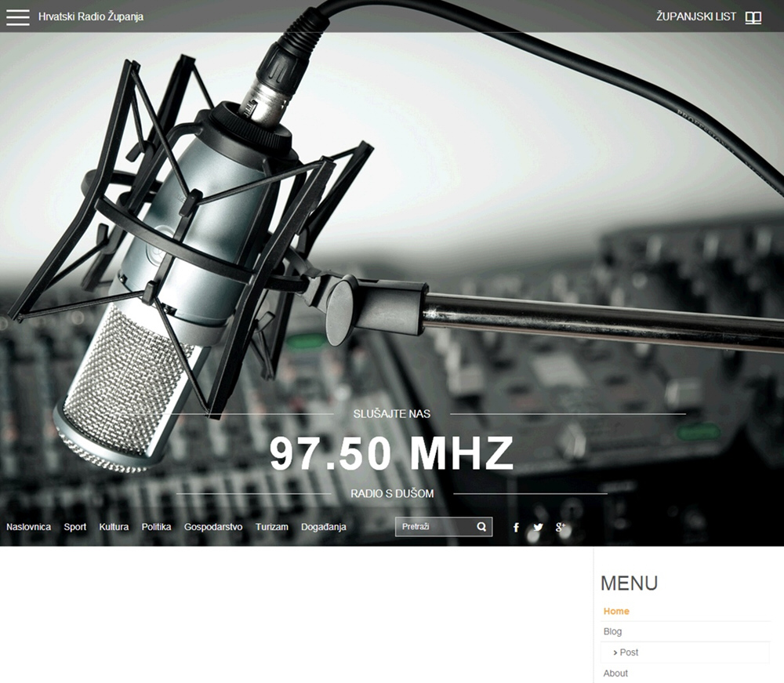Screen dimensions: 784x683
Task: Navigate to Gospodarstvo
Action: [213, 527]
